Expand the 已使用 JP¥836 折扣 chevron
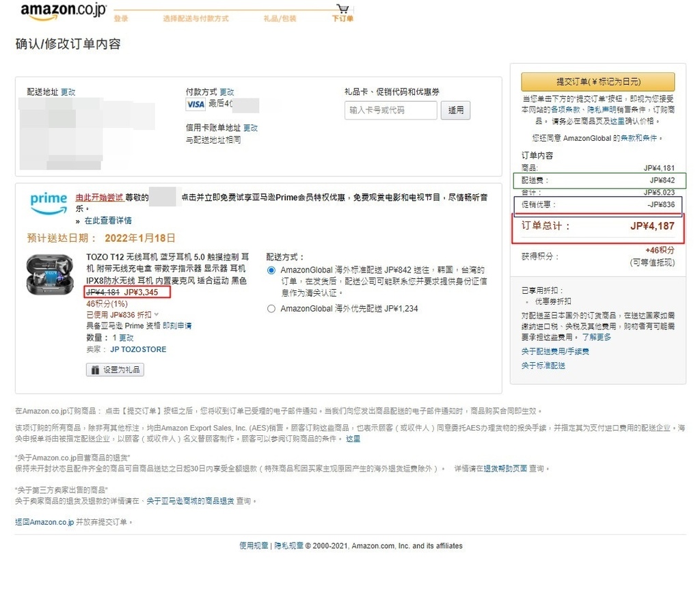This screenshot has height=589, width=700. [x=157, y=314]
